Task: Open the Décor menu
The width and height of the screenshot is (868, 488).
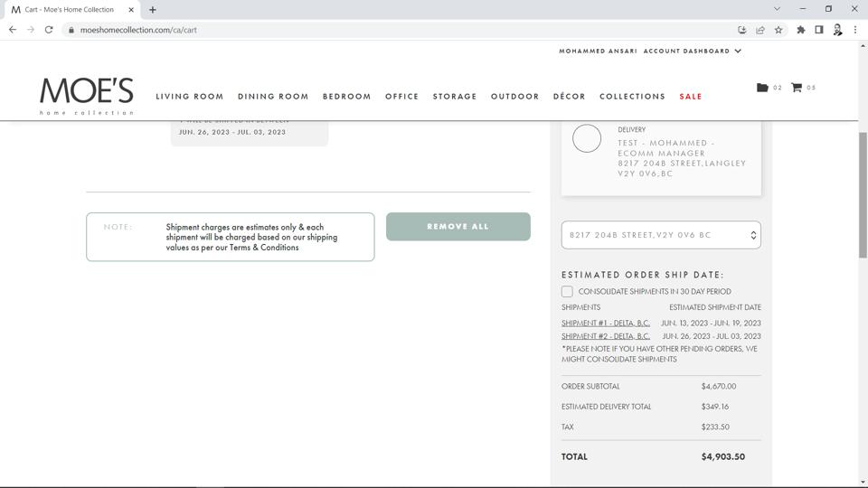Action: 569,97
